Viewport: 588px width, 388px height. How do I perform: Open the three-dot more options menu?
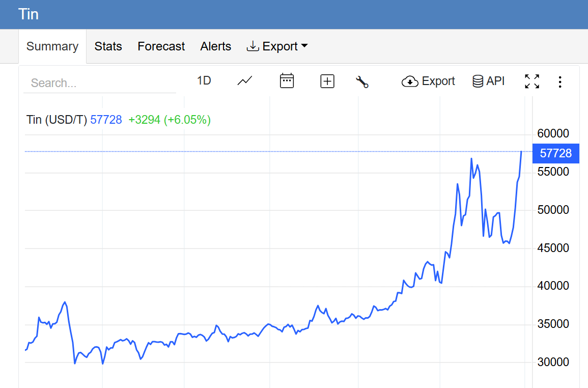pos(560,82)
